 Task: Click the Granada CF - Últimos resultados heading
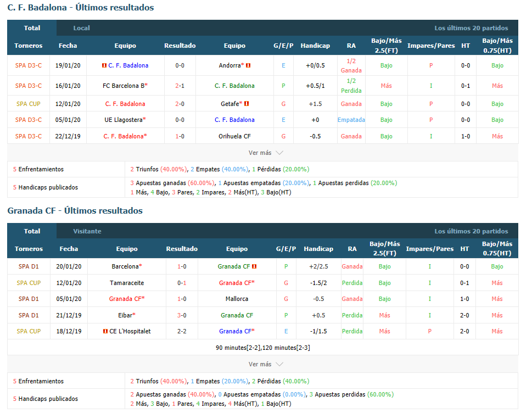[75, 210]
